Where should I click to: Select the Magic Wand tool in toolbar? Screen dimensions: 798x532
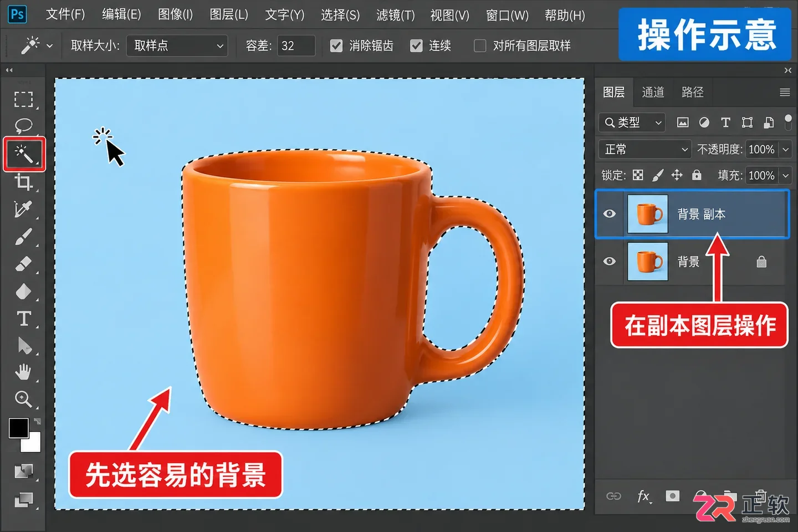click(24, 154)
